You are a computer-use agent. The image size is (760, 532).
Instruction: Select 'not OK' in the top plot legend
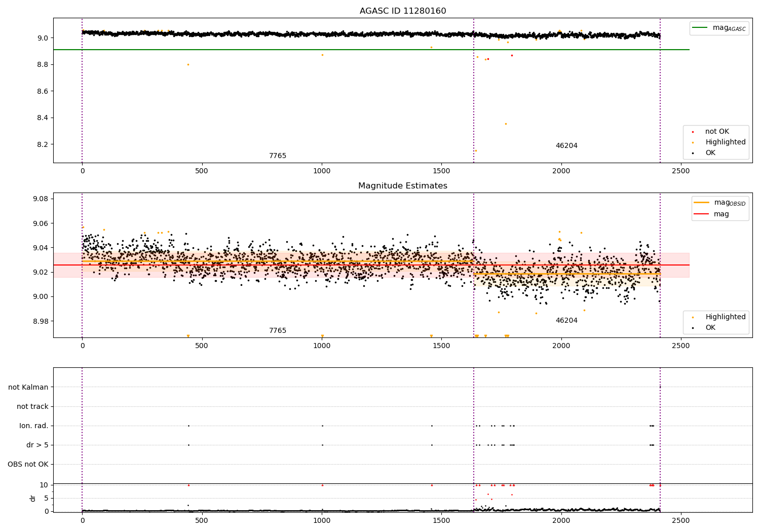pyautogui.click(x=717, y=132)
